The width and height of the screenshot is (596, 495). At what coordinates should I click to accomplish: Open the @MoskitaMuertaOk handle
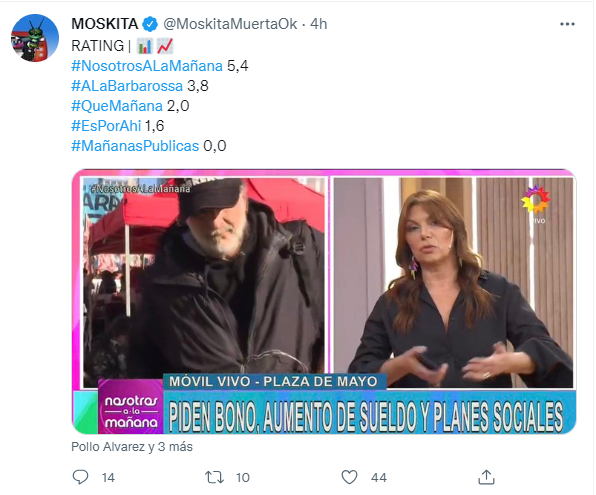[x=230, y=24]
